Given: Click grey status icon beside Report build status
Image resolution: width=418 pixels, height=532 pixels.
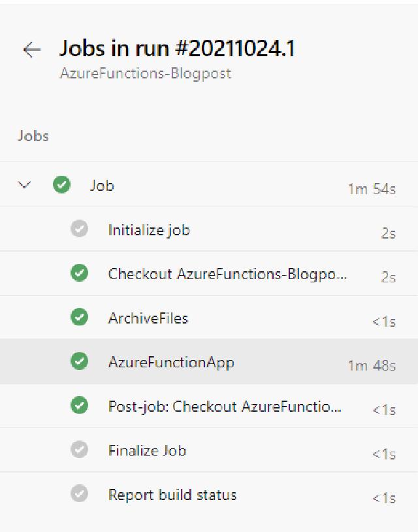Looking at the screenshot, I should coord(79,494).
